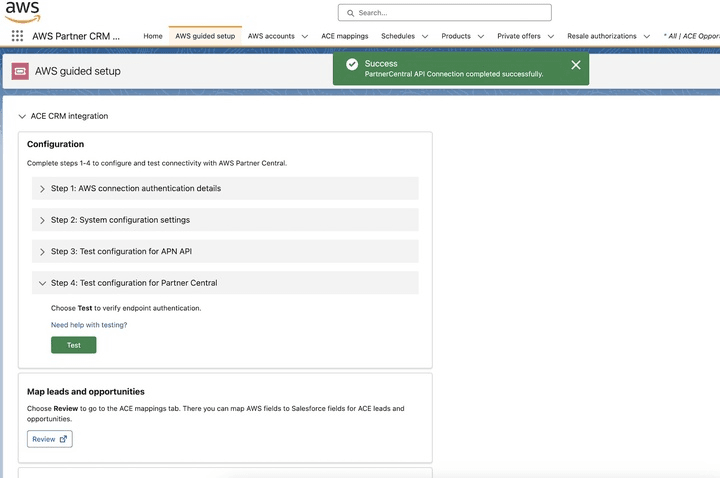Click the Review button
The height and width of the screenshot is (478, 720).
tap(50, 439)
